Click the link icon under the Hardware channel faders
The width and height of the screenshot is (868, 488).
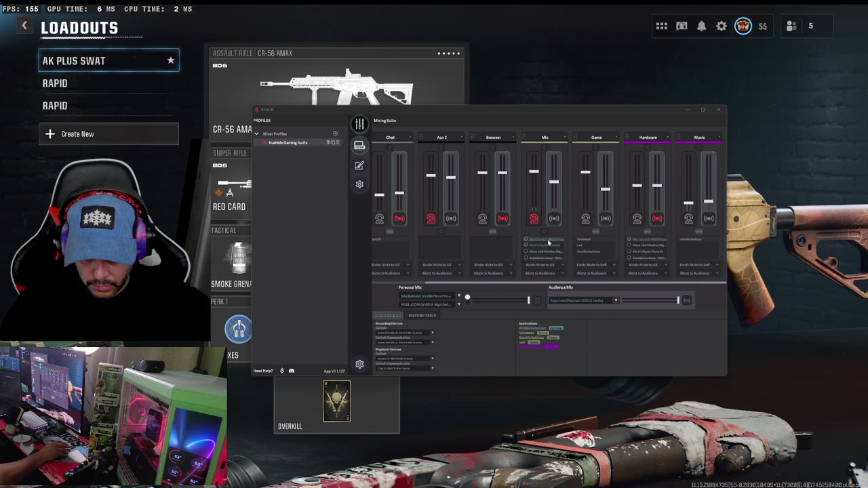coord(647,231)
